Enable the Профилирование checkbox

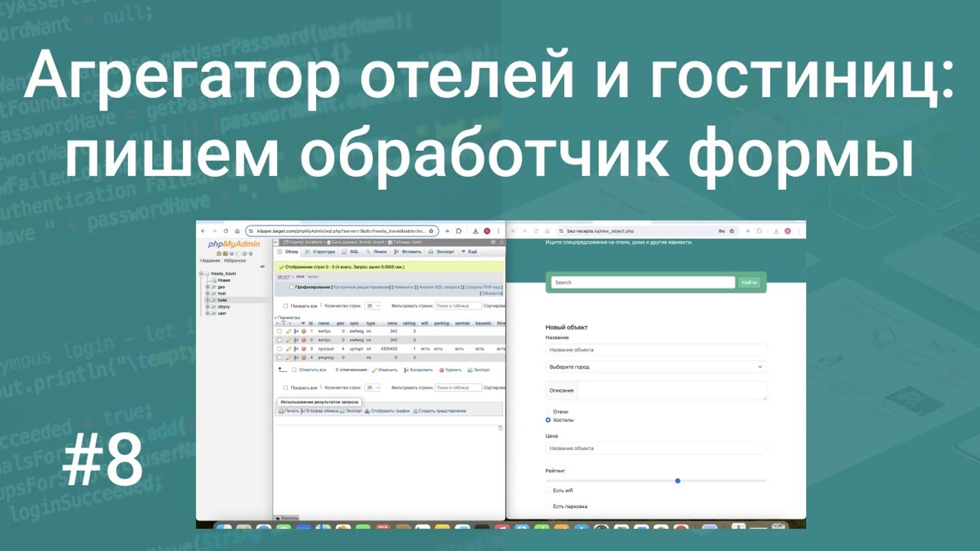[x=292, y=287]
